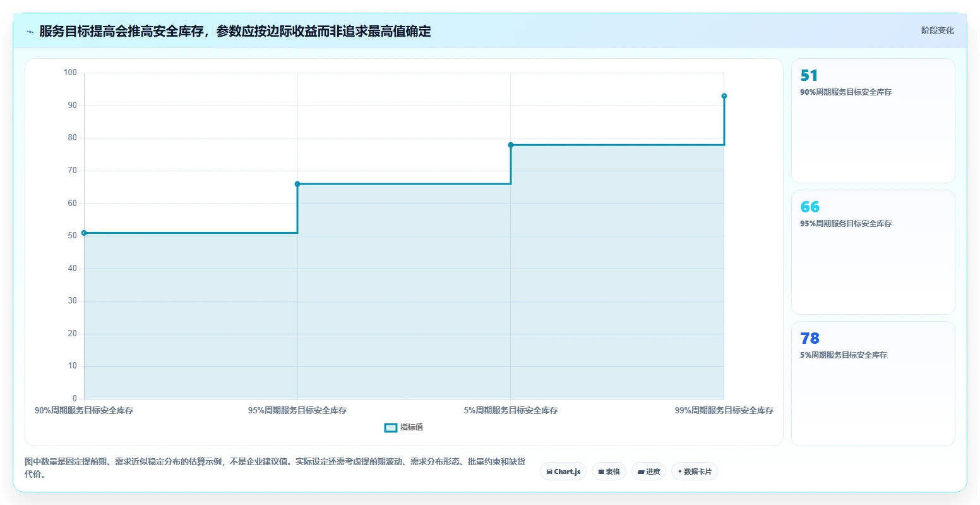Open the card showing 51

tap(873, 121)
